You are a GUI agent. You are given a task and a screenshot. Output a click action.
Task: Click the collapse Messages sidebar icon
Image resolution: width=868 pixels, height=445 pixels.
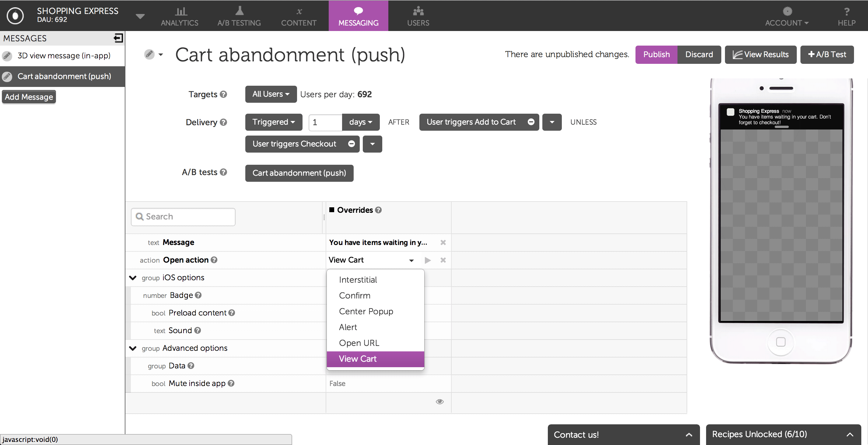[x=118, y=38]
